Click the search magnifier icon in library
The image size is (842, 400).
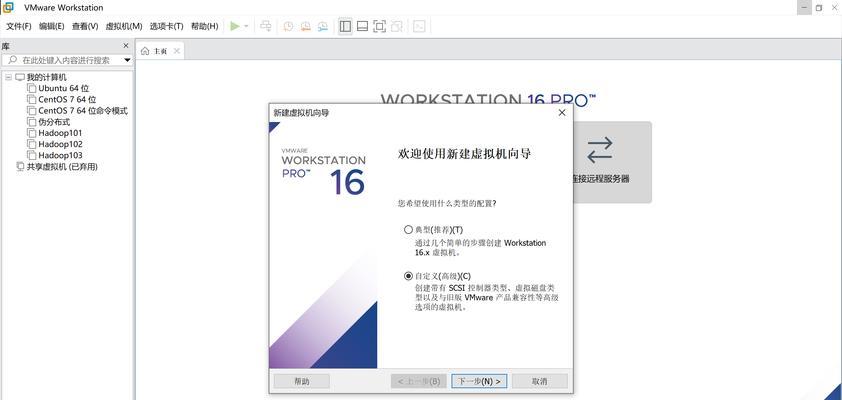[x=12, y=60]
